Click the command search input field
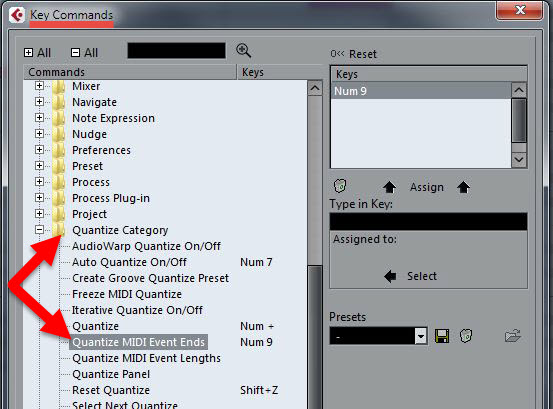 click(x=176, y=51)
